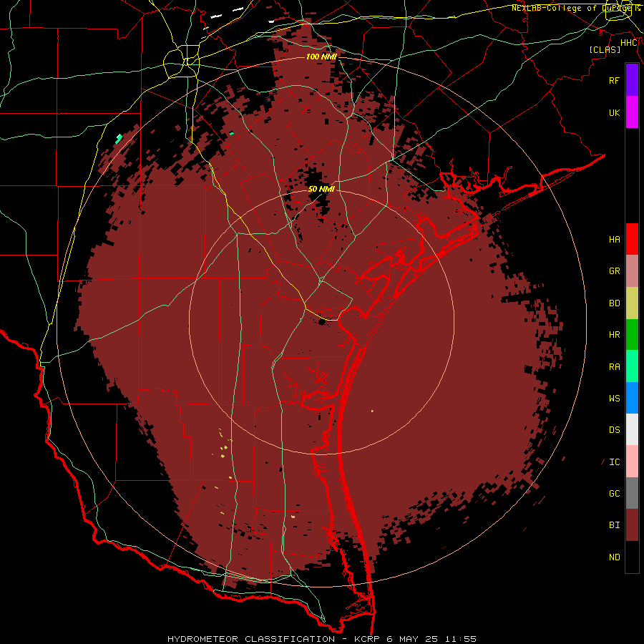Screen dimensions: 644x644
Task: Click the white DS legend swatch
Action: [x=632, y=429]
